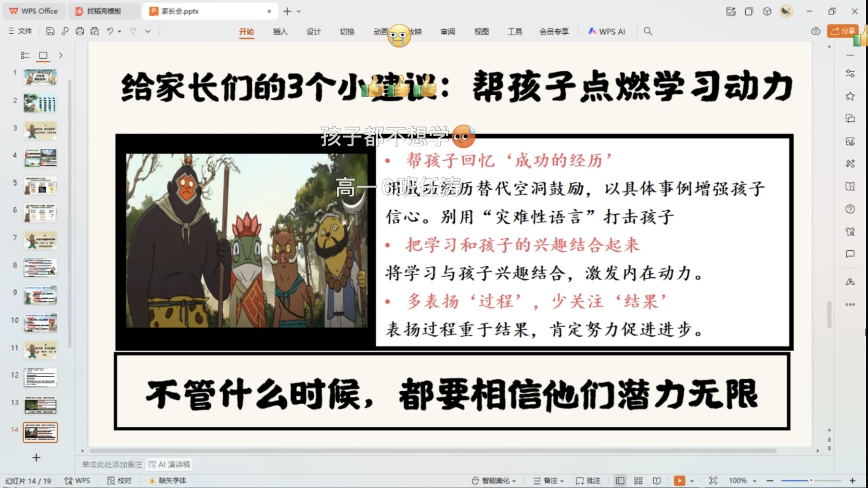The height and width of the screenshot is (488, 868).
Task: Switch to normal view icon
Action: coord(620,480)
